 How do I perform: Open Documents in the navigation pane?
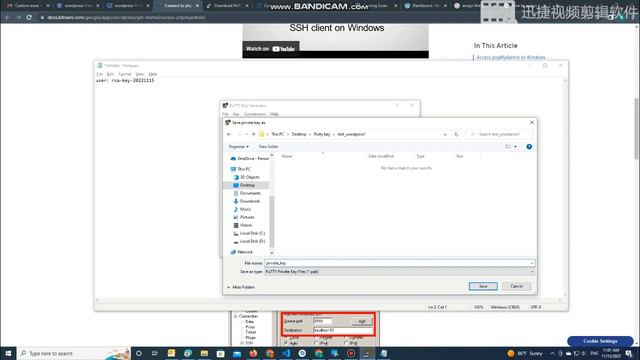pyautogui.click(x=247, y=193)
